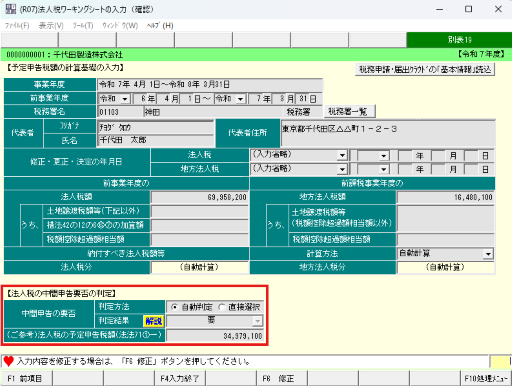Viewport: 512px width, 386px height.
Task: Click the 【令和7年度】 label
Action: 481,54
